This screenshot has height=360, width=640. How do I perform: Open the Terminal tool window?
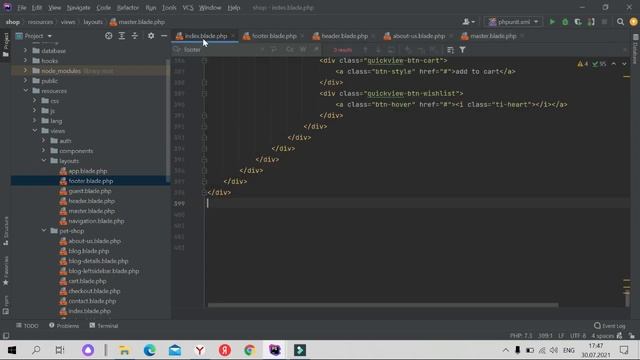tap(104, 326)
